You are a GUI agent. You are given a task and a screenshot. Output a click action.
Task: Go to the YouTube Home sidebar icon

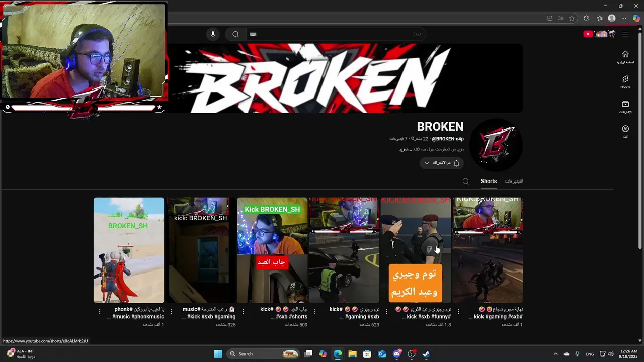click(x=625, y=57)
